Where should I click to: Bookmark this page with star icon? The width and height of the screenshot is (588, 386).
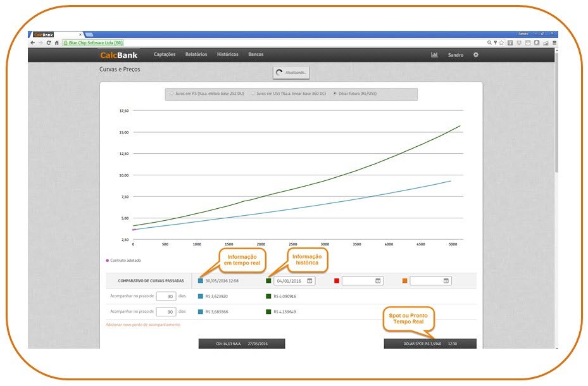point(501,42)
